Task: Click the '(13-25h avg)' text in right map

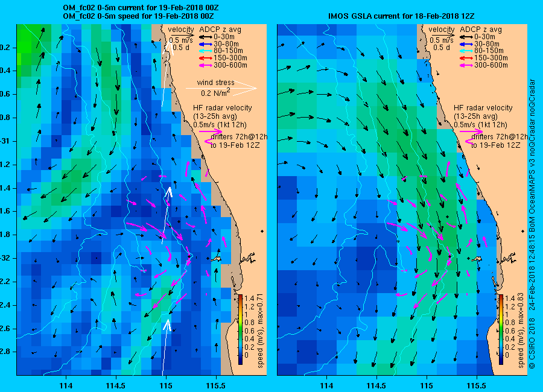Action: pyautogui.click(x=476, y=116)
